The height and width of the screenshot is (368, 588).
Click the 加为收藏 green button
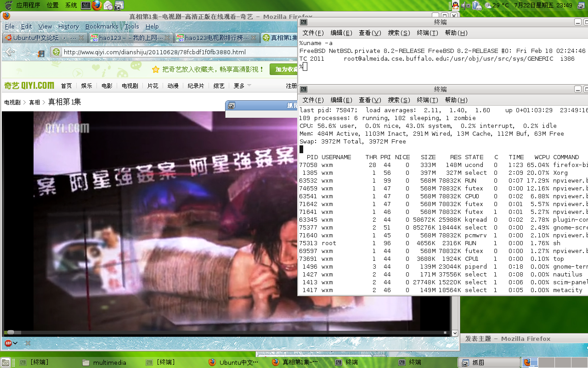284,69
